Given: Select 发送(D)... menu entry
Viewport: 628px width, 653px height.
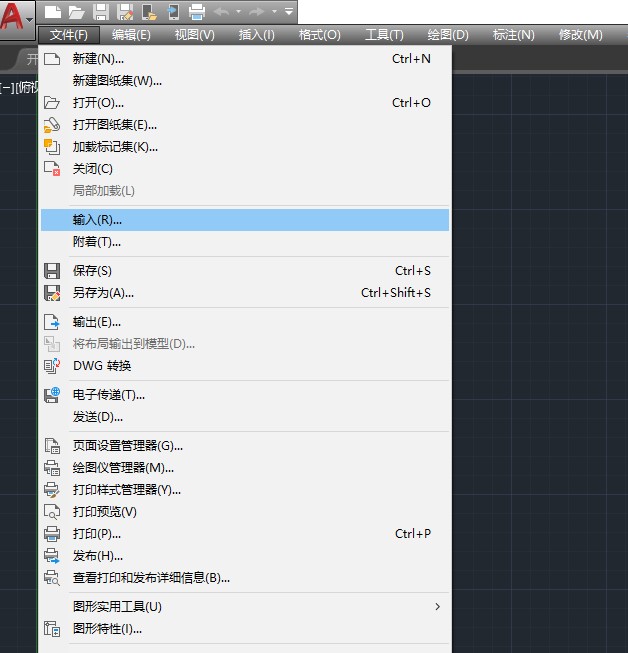Looking at the screenshot, I should [245, 417].
